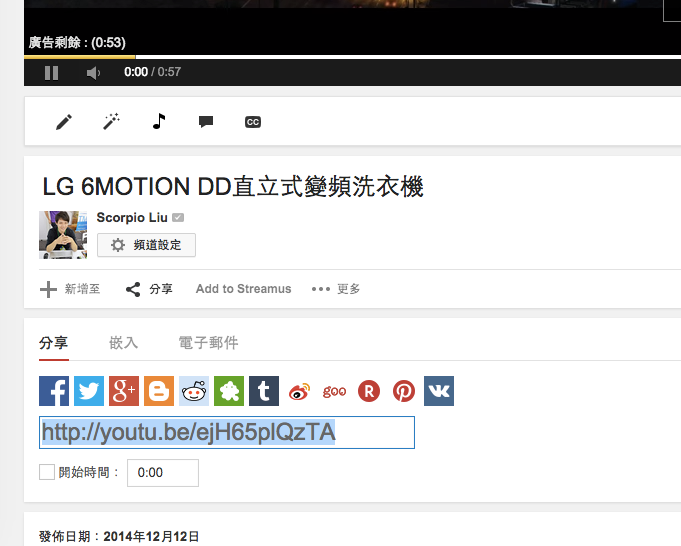Share video on Reddit
681x546 pixels.
coord(194,391)
